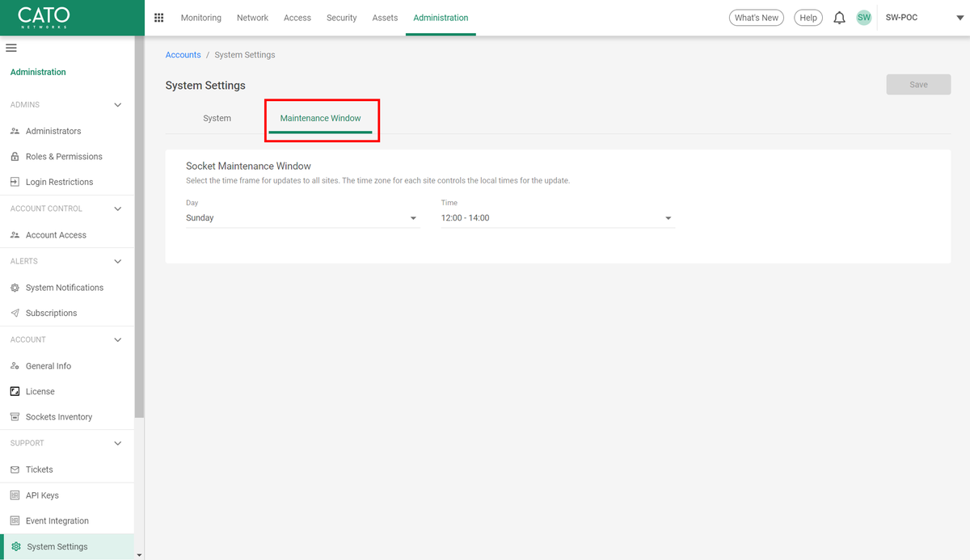Image resolution: width=970 pixels, height=560 pixels.
Task: Click the Tickets envelope icon
Action: (15, 469)
